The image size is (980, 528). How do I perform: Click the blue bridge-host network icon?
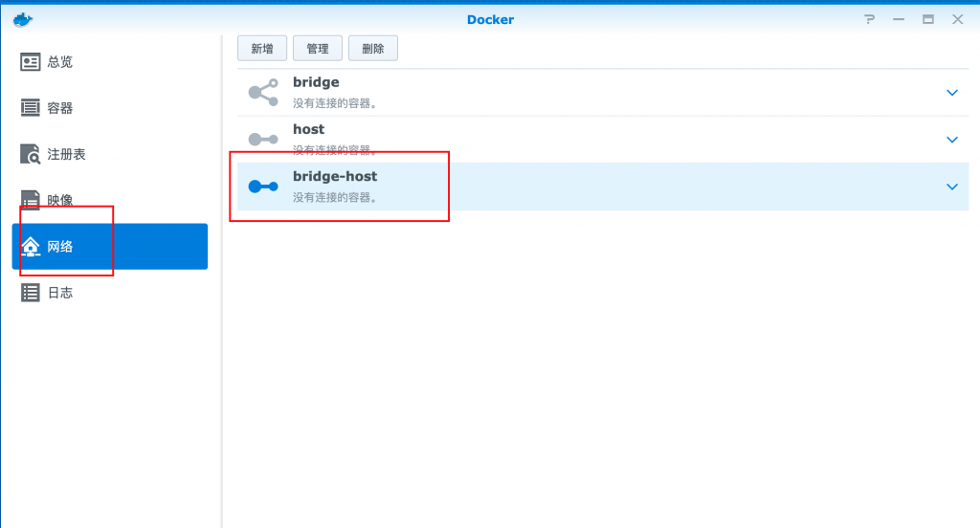pyautogui.click(x=263, y=187)
